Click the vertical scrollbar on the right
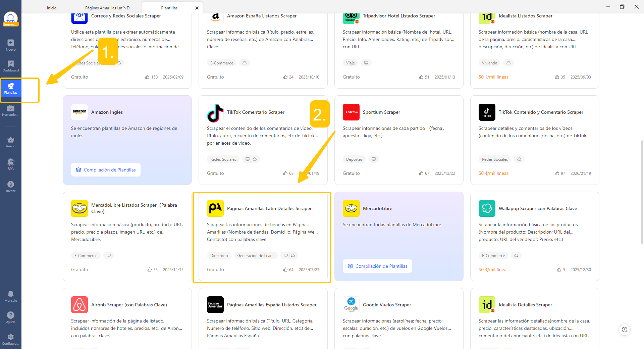The height and width of the screenshot is (349, 644). point(642,191)
